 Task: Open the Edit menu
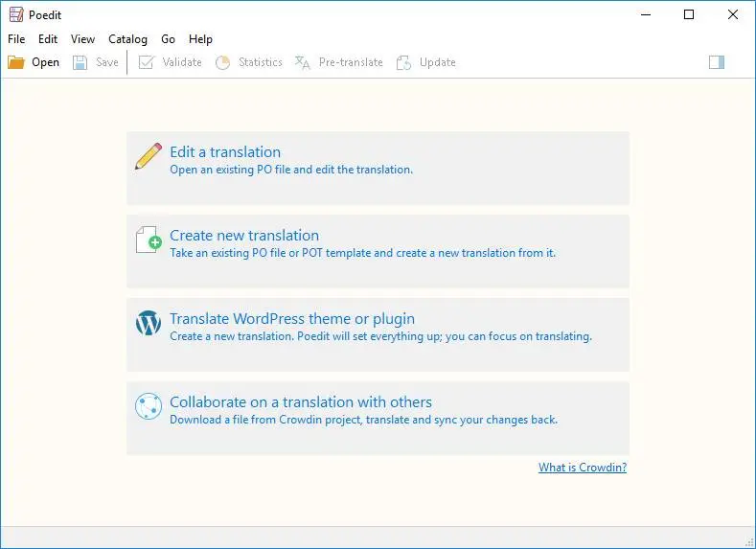pos(48,39)
